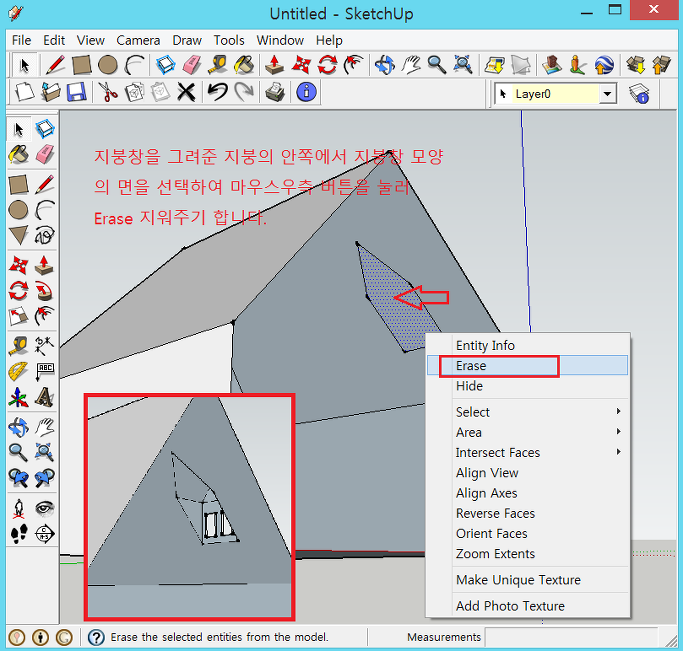Open the Camera menu
Screen dimensions: 683x651
(x=138, y=40)
